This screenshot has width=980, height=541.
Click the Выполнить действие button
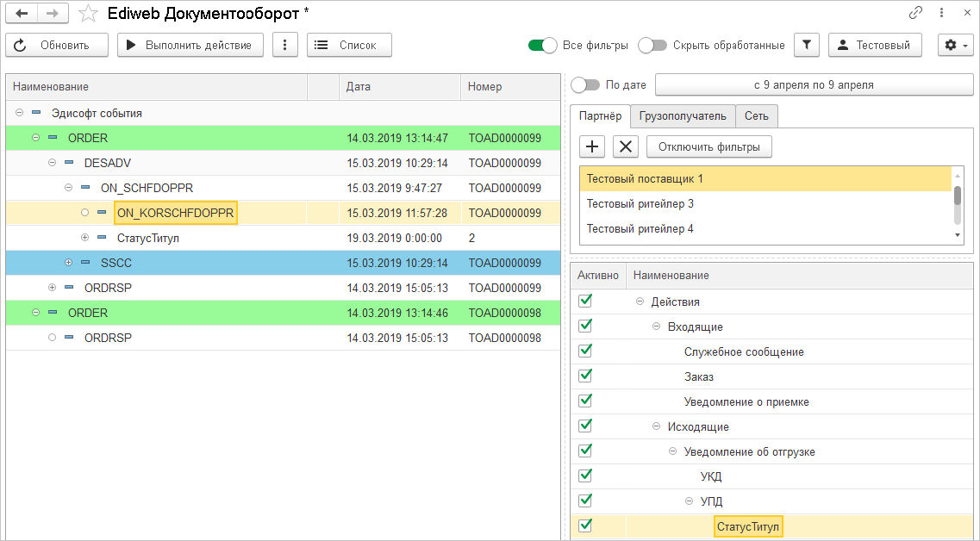click(190, 45)
